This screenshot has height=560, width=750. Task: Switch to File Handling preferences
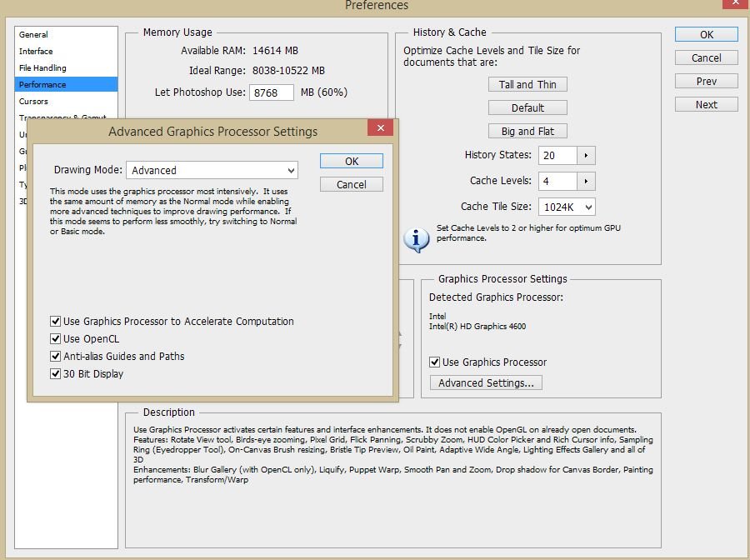pyautogui.click(x=42, y=68)
